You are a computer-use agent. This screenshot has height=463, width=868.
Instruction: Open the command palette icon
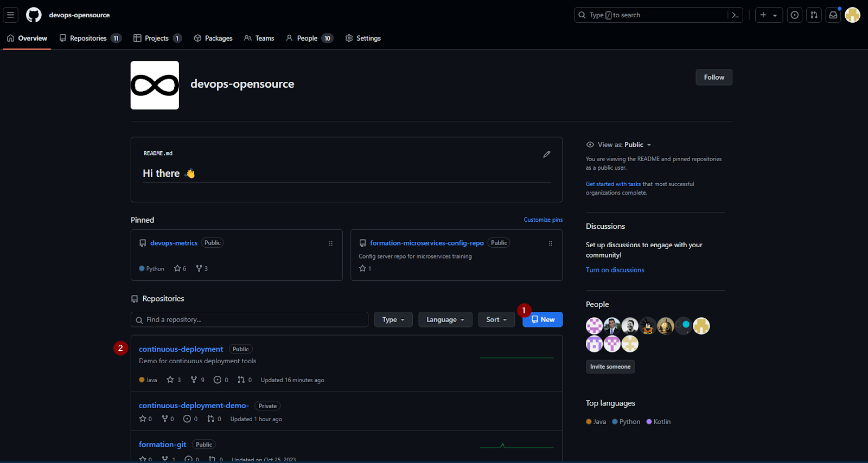[735, 15]
